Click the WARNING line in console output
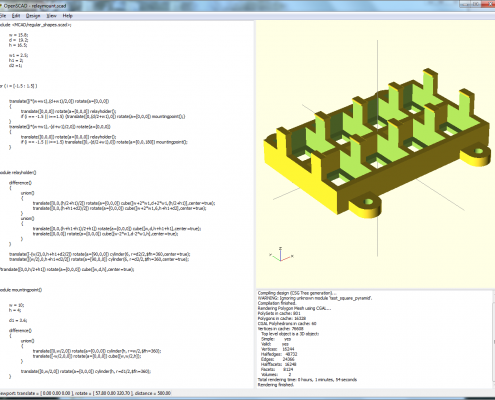Viewport: 495px width, 400px height. (x=315, y=298)
